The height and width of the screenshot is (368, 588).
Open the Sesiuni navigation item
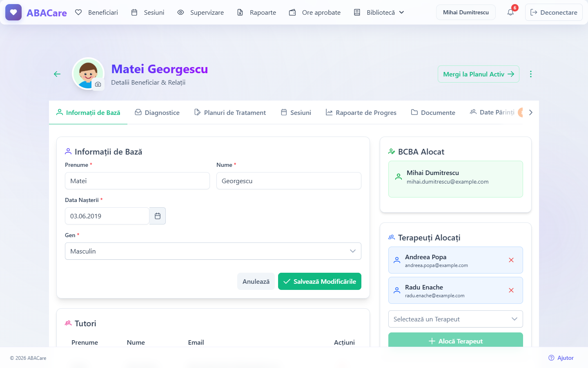[148, 12]
